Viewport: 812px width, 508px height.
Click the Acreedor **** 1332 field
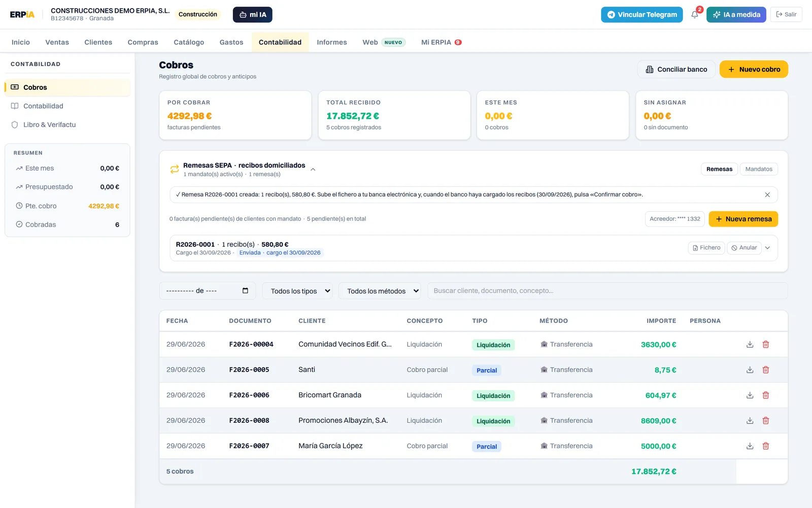coord(675,219)
